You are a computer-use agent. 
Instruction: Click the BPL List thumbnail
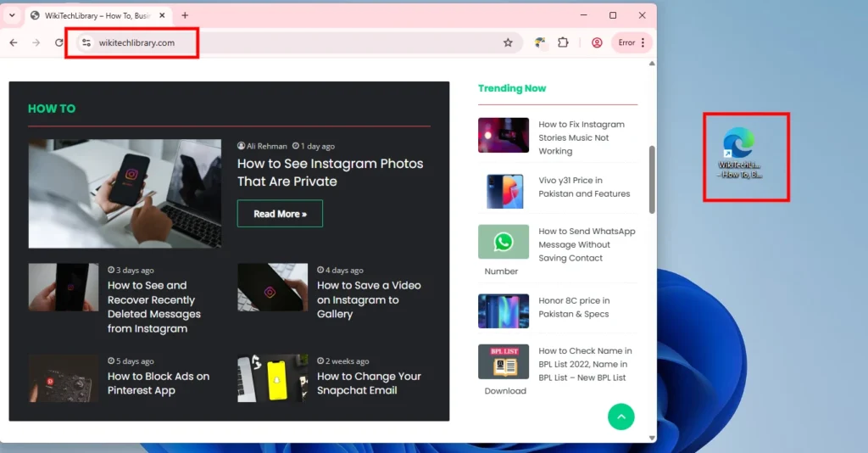[x=504, y=361]
